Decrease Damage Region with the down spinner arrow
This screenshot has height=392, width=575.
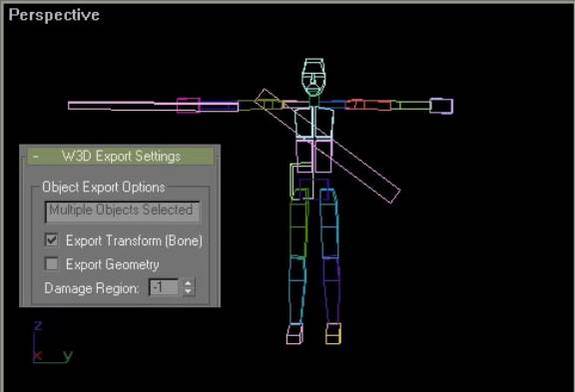188,291
